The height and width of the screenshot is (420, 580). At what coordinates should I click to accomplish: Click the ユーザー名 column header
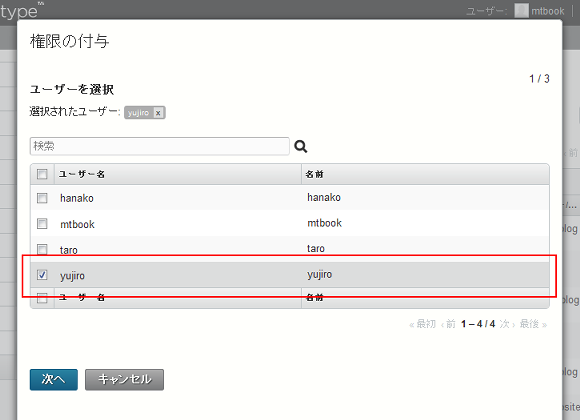click(x=82, y=174)
